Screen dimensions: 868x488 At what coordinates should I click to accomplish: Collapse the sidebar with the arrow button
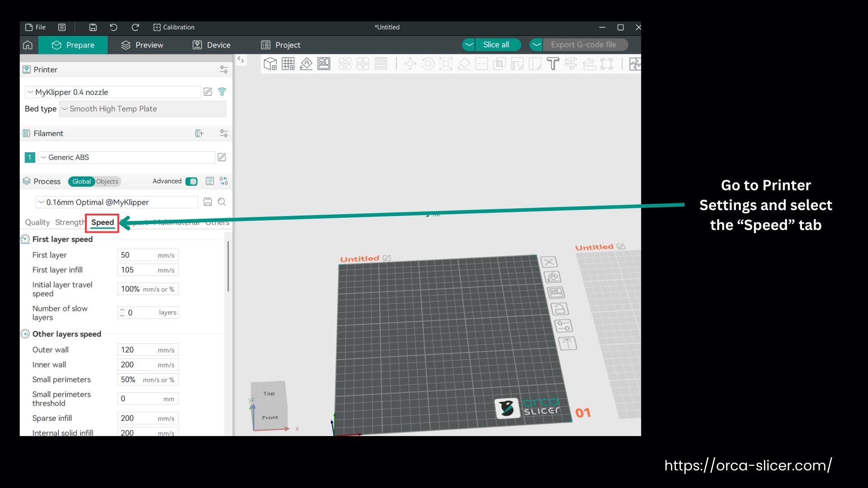click(x=241, y=60)
